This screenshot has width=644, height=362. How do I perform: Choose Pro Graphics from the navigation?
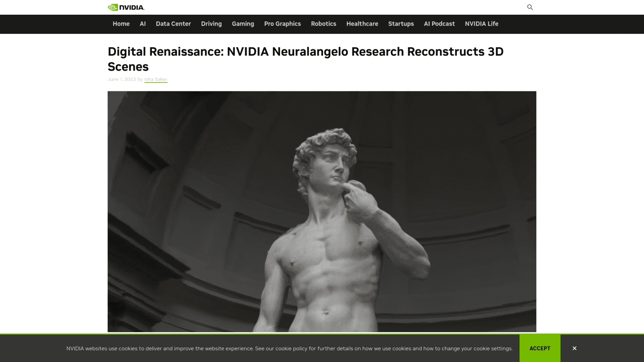coord(282,24)
